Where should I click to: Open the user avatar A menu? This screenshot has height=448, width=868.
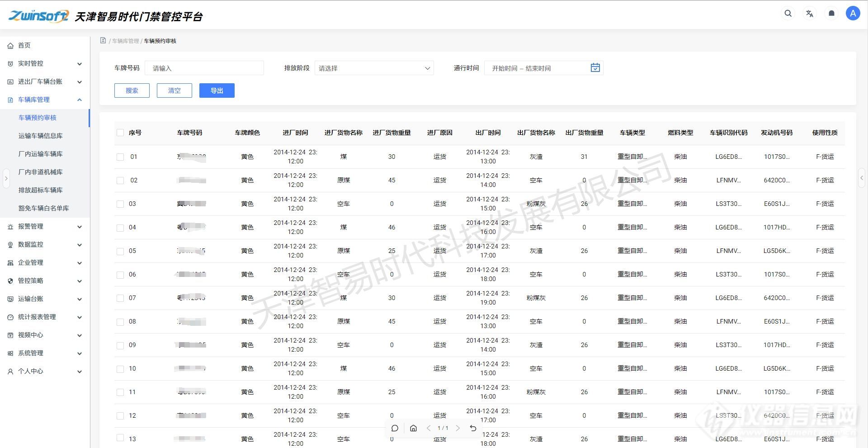853,14
